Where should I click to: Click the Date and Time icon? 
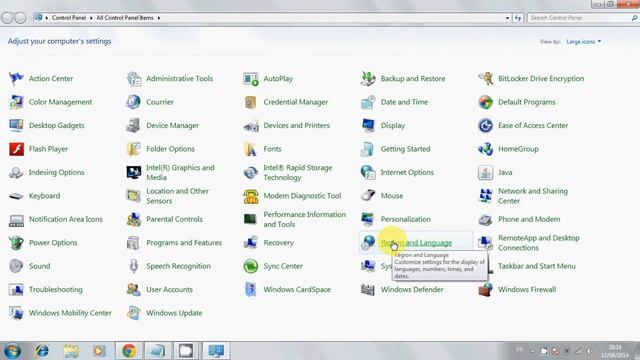coord(368,102)
